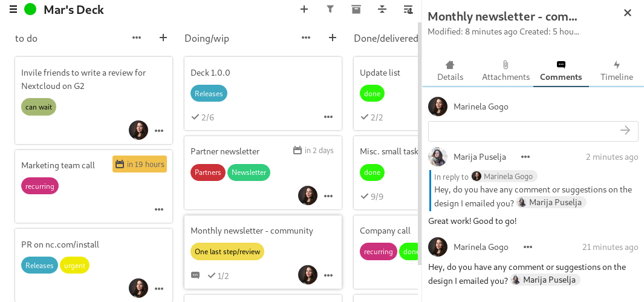
Task: Expand the Deck 1.0.0 card menu
Action: pyautogui.click(x=328, y=117)
